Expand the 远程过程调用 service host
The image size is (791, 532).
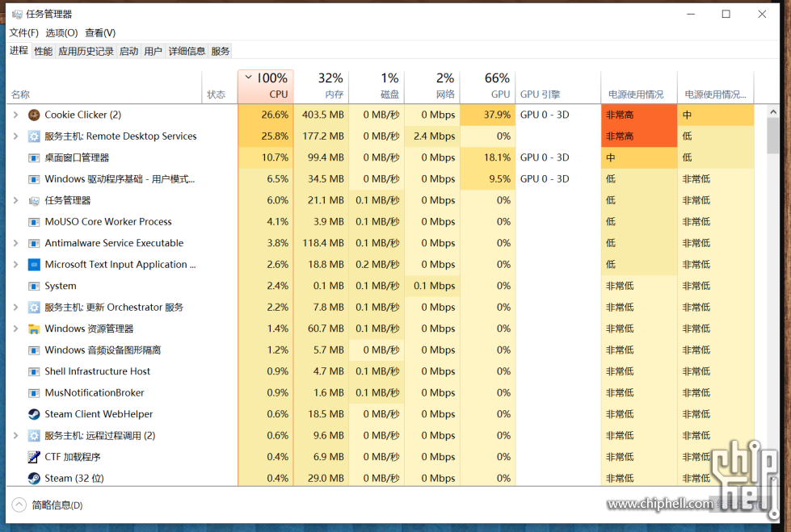click(x=15, y=435)
